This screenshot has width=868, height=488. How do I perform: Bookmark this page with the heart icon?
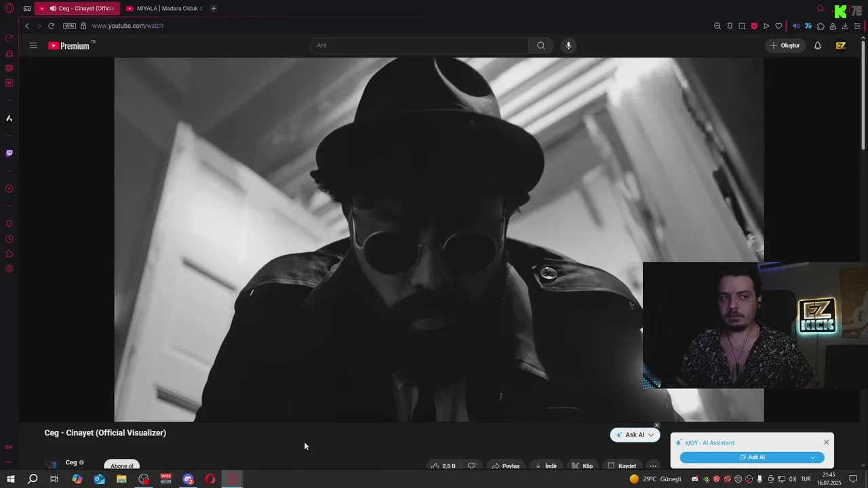pos(778,26)
